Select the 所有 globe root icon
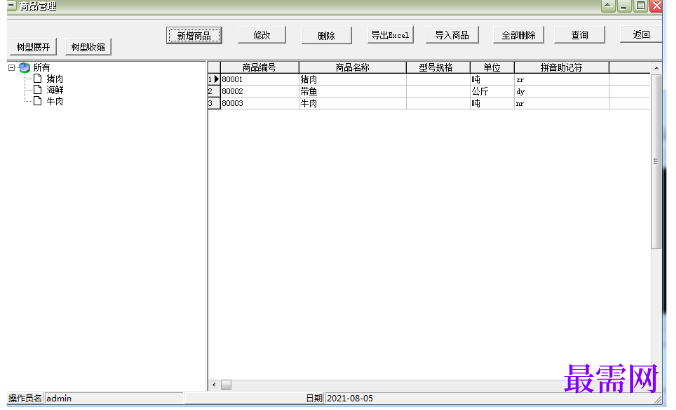 [x=25, y=68]
